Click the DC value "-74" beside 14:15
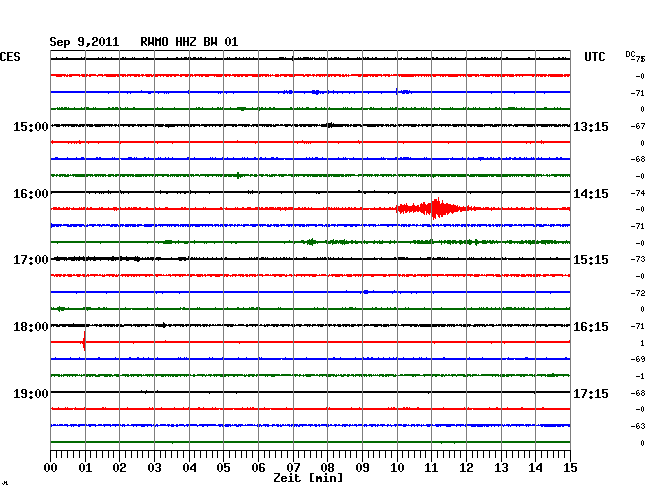This screenshot has height=494, width=650. [x=640, y=193]
